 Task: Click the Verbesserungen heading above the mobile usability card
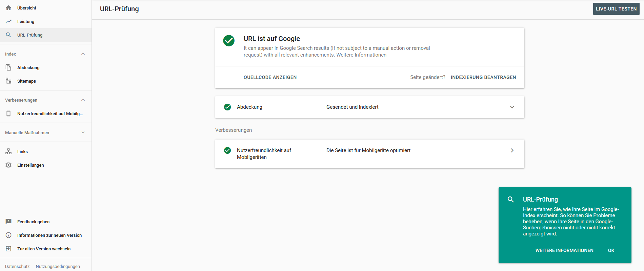click(234, 130)
